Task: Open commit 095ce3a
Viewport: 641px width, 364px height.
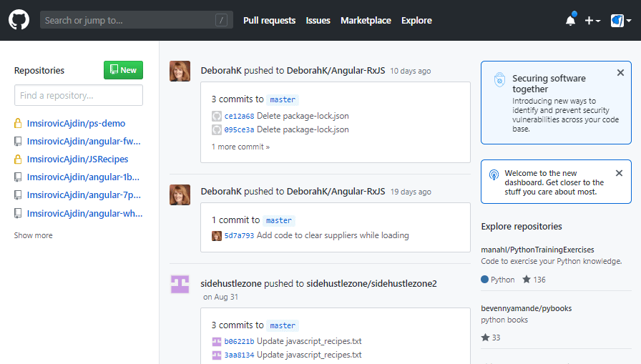Action: (x=239, y=130)
